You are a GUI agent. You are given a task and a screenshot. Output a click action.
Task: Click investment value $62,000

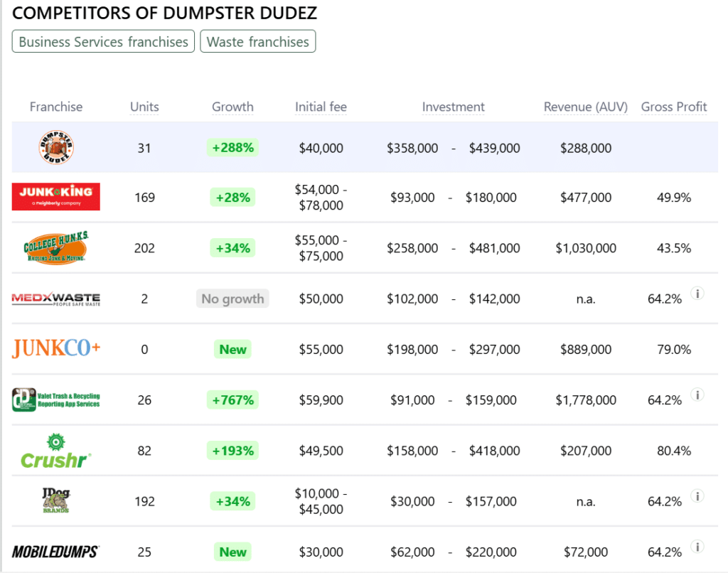point(412,552)
